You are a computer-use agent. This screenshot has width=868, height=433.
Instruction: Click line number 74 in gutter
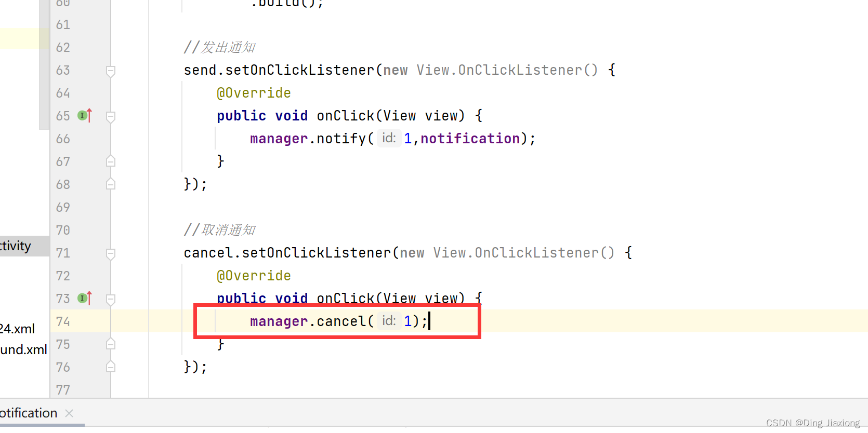click(x=63, y=321)
